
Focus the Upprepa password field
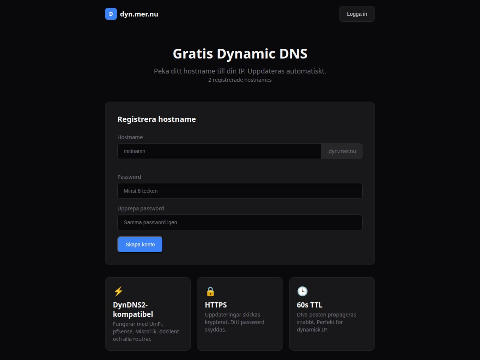(x=240, y=222)
